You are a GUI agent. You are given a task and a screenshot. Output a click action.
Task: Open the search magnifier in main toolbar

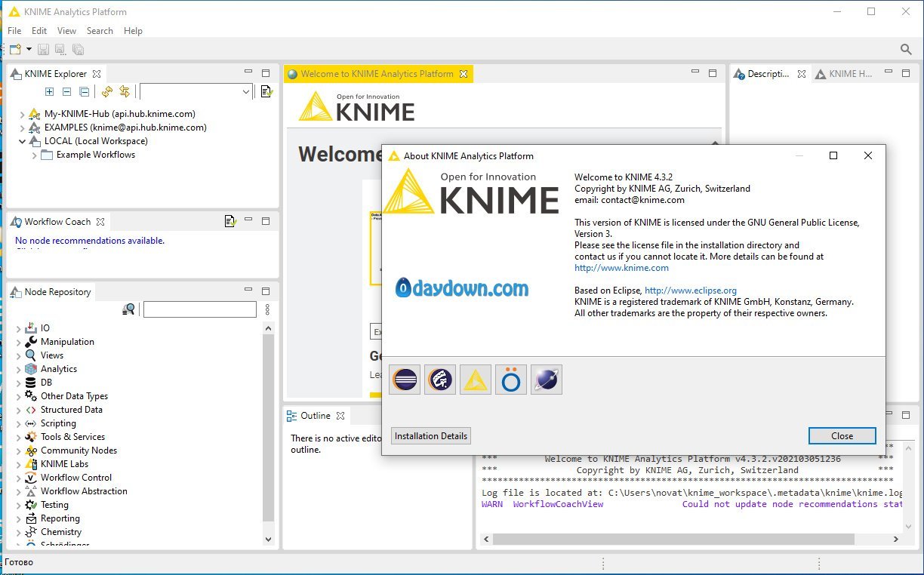coord(906,49)
